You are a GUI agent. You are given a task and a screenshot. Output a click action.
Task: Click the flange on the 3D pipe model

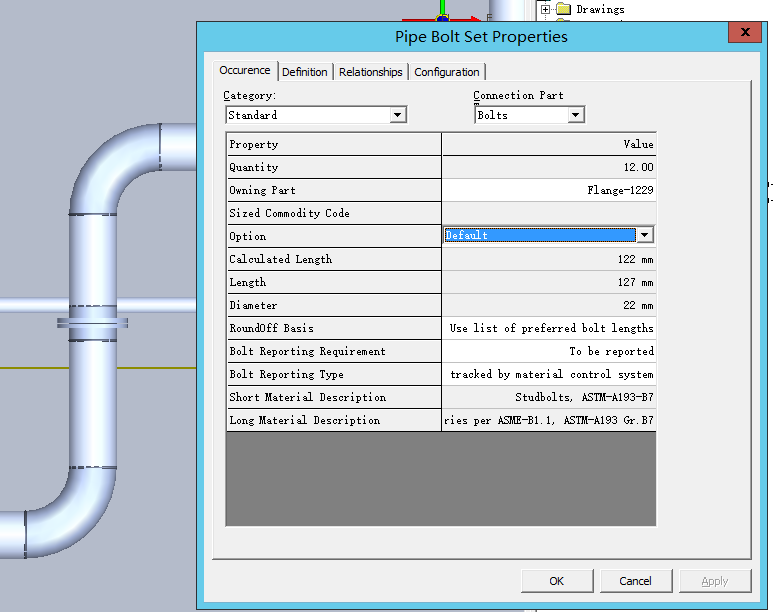[x=92, y=323]
